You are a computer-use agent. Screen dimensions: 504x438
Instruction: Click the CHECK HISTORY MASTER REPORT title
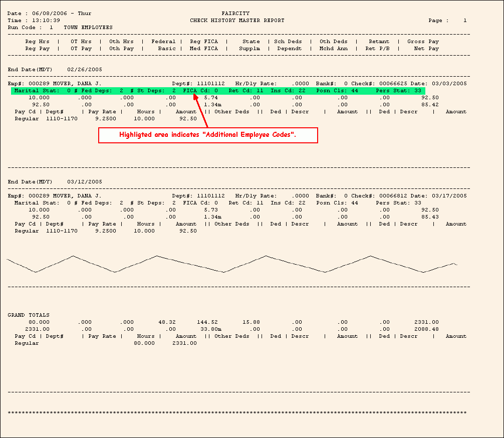237,21
